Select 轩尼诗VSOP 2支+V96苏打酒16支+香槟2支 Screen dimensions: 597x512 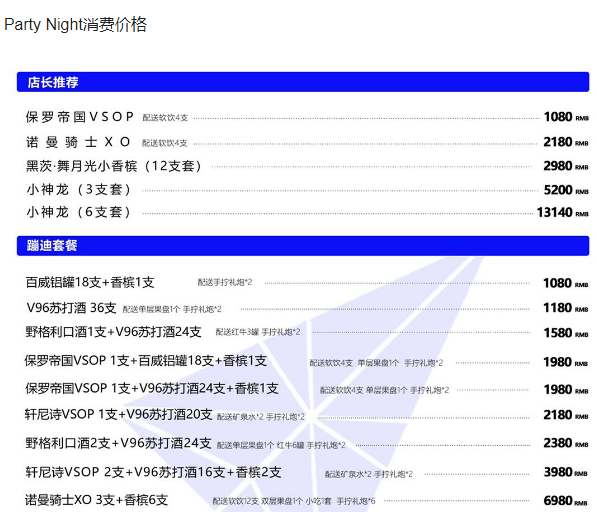153,472
